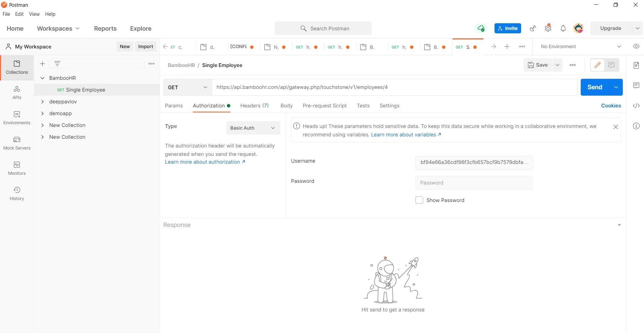
Task: Click the Password input field
Action: [x=474, y=183]
